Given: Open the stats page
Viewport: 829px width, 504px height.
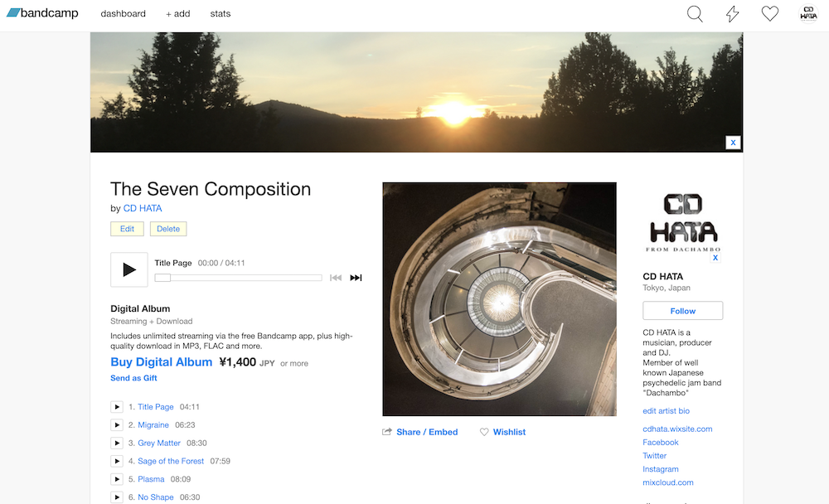Looking at the screenshot, I should [x=221, y=14].
